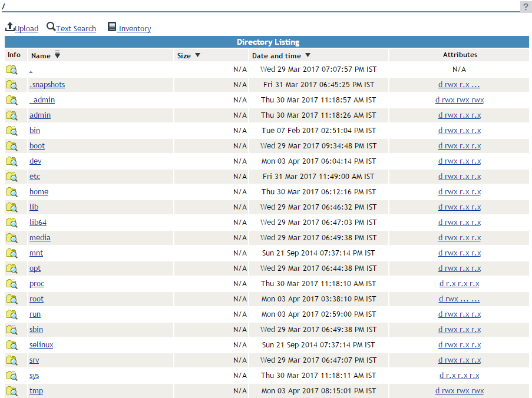The height and width of the screenshot is (398, 532).
Task: Click the folder info icon beside "bin"
Action: (12, 130)
